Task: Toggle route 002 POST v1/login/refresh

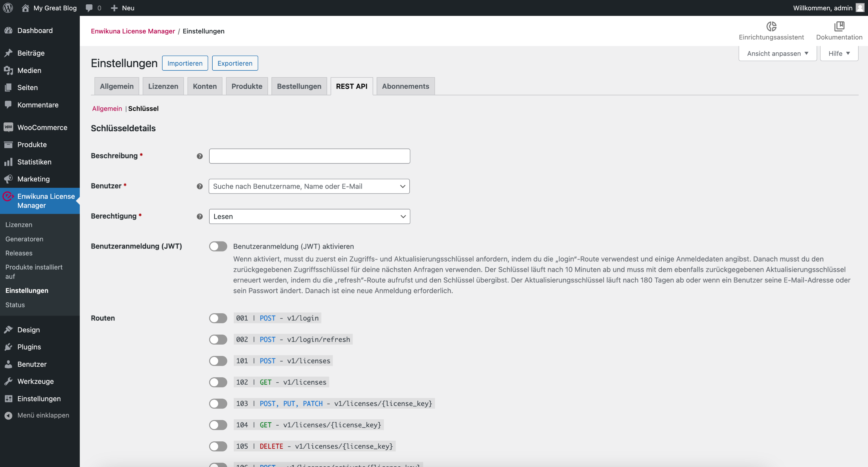Action: pyautogui.click(x=218, y=339)
